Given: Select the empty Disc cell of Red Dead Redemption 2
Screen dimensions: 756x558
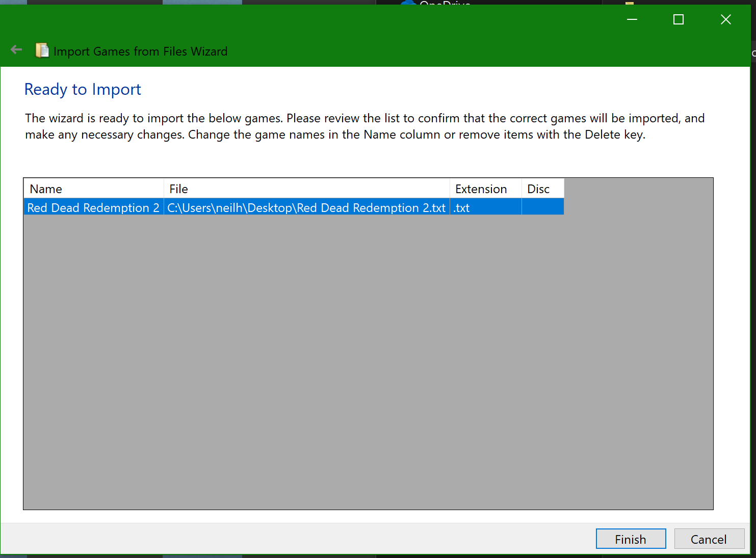Looking at the screenshot, I should [543, 207].
